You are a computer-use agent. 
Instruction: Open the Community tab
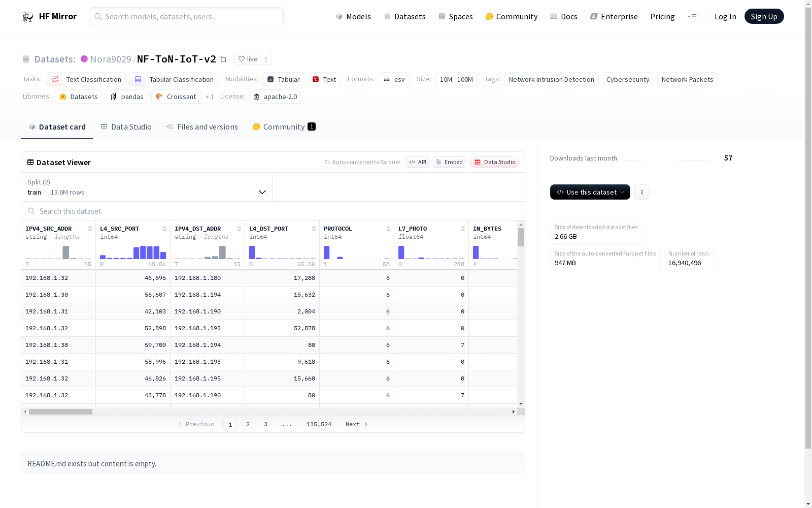click(x=284, y=127)
